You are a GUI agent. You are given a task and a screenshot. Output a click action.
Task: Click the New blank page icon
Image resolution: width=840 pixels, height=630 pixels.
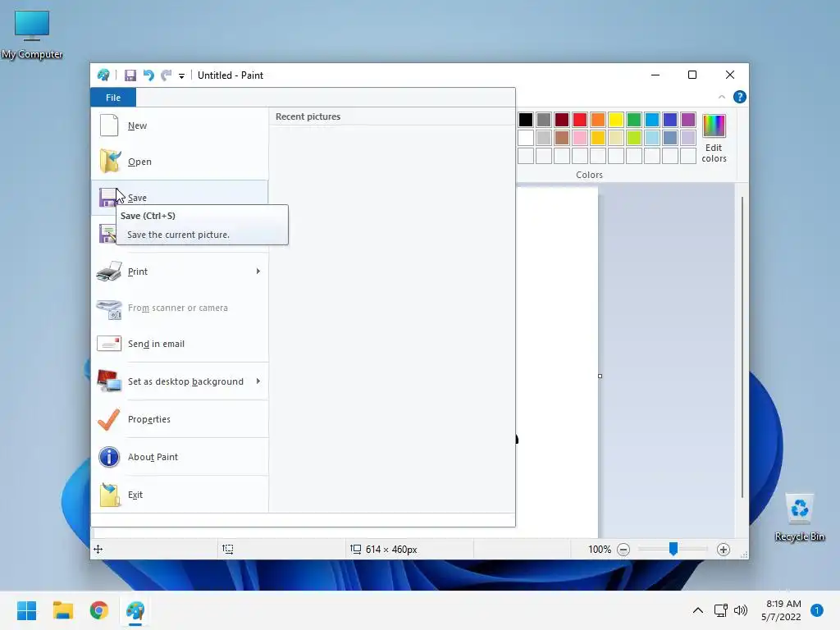(109, 126)
